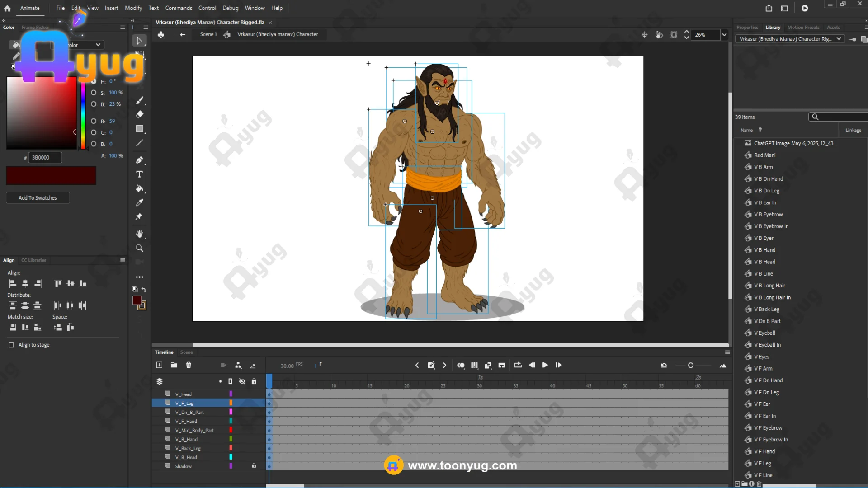Click the New Layer plus icon
Viewport: 868px width, 488px height.
[x=159, y=365]
